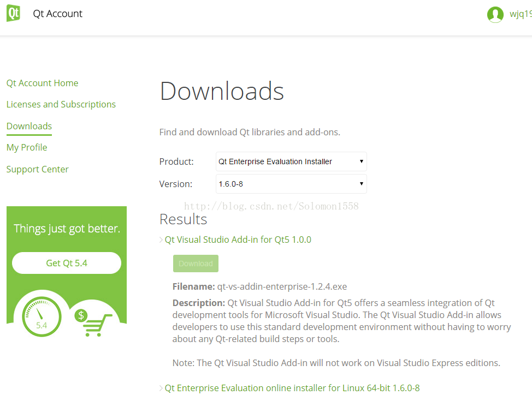Click the wjq19 username link
This screenshot has height=401, width=532.
521,14
